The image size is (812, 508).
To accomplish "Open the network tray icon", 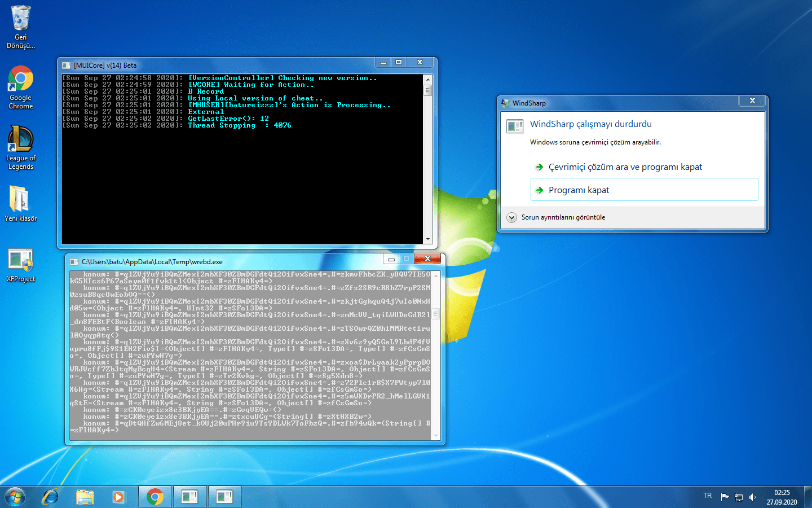I will click(x=739, y=497).
